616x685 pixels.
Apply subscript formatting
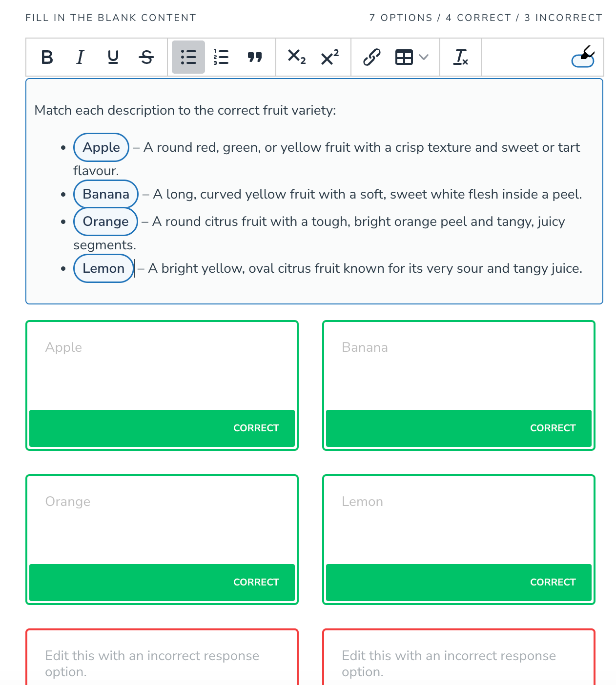click(x=297, y=57)
